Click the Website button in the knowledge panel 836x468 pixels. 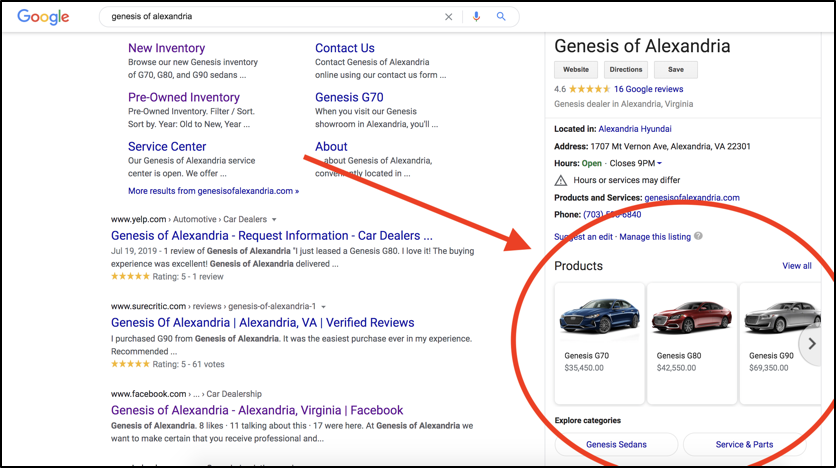click(x=576, y=70)
